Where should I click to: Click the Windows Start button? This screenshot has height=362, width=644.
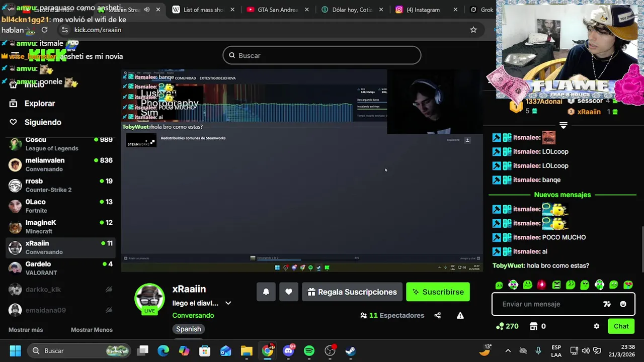(15, 351)
